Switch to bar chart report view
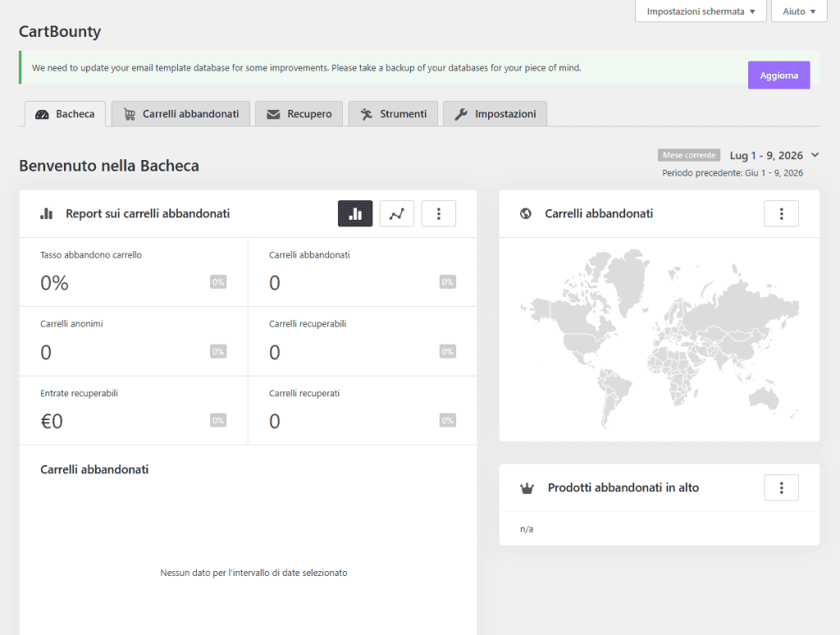The width and height of the screenshot is (840, 635). click(x=354, y=214)
